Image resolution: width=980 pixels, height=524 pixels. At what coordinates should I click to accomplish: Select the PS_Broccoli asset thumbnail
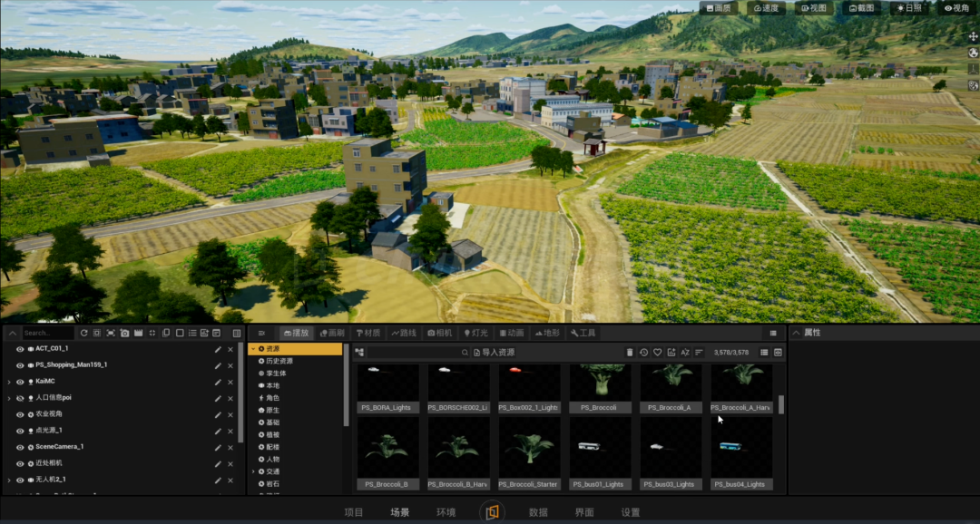[600, 389]
